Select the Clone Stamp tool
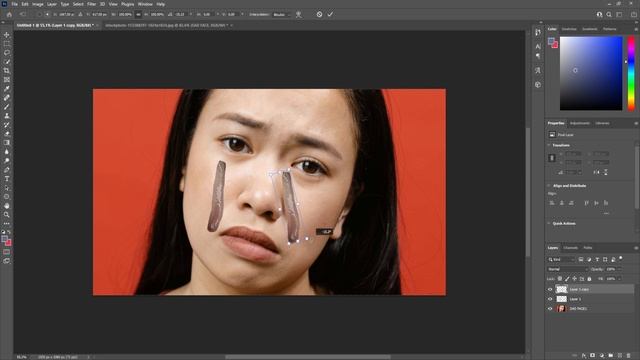 click(7, 116)
